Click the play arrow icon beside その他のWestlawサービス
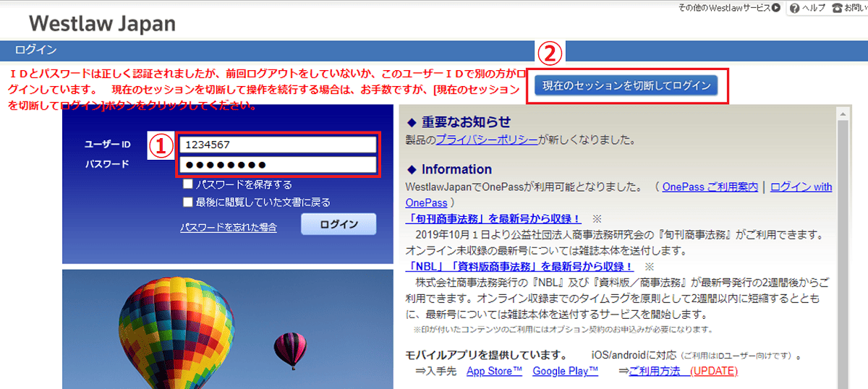868x389 pixels. 775,8
